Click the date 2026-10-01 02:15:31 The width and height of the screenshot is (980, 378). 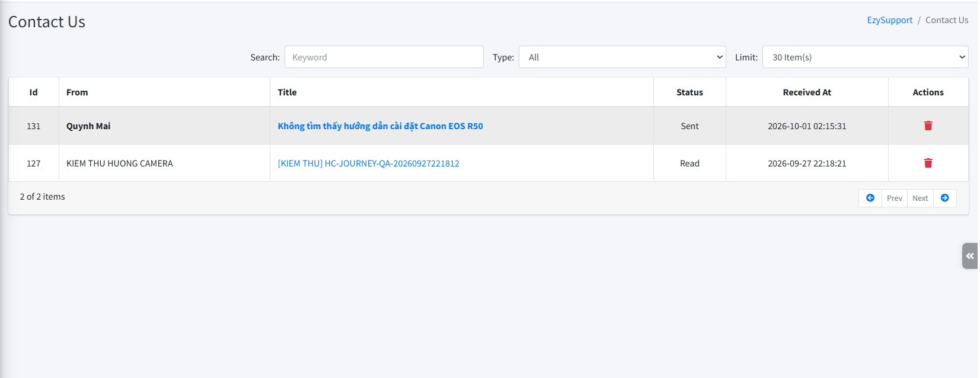807,126
